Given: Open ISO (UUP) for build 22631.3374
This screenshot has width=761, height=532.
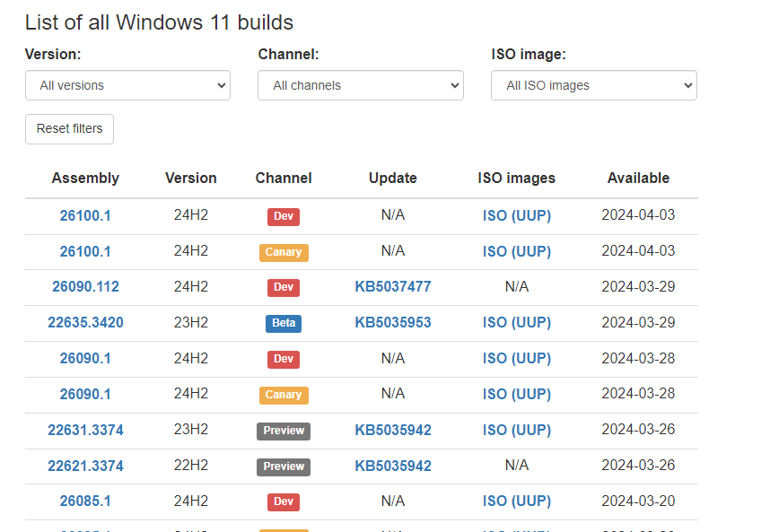Looking at the screenshot, I should tap(517, 430).
